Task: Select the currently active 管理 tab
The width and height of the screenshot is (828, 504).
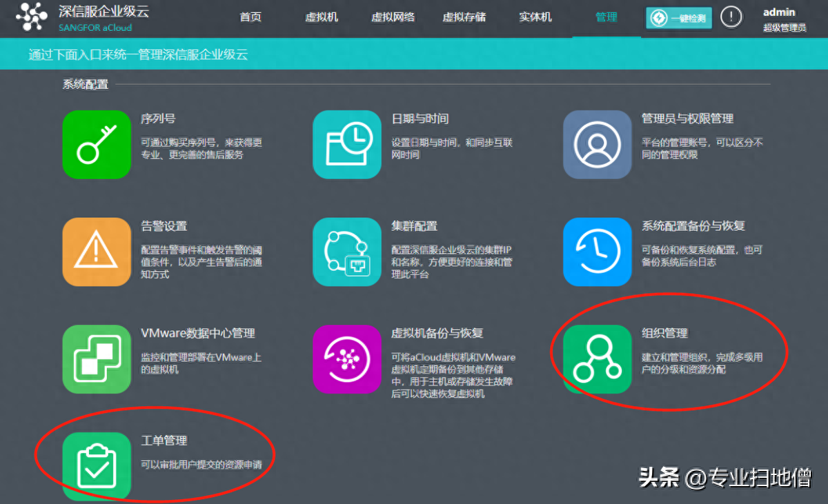Action: click(606, 19)
